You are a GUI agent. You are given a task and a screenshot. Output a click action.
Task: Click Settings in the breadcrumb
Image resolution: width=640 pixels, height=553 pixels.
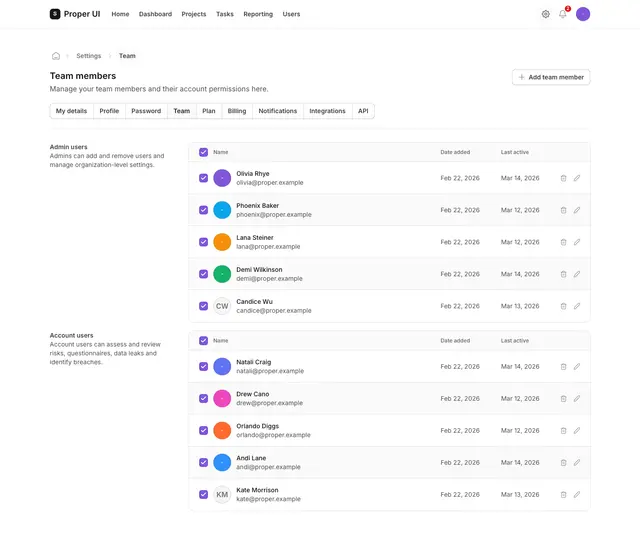click(89, 56)
